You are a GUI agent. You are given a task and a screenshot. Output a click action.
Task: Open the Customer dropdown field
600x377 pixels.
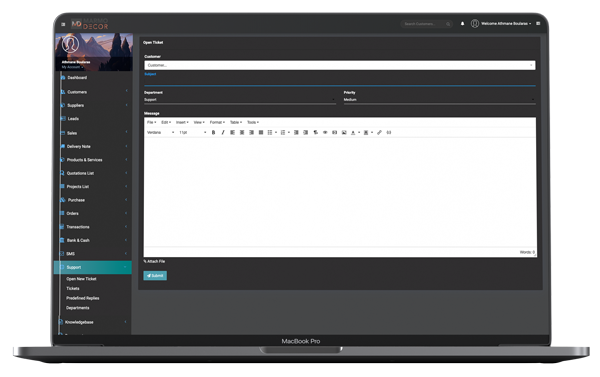click(x=340, y=65)
